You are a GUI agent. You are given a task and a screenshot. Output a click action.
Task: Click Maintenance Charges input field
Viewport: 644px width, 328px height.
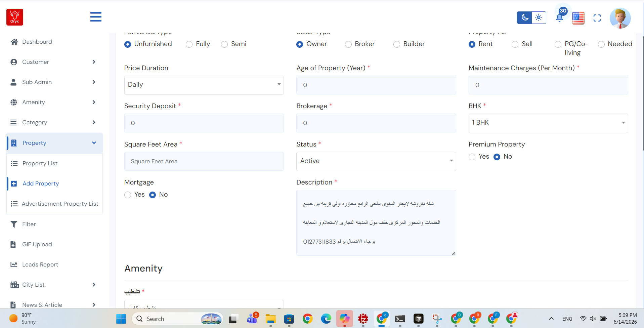[548, 85]
